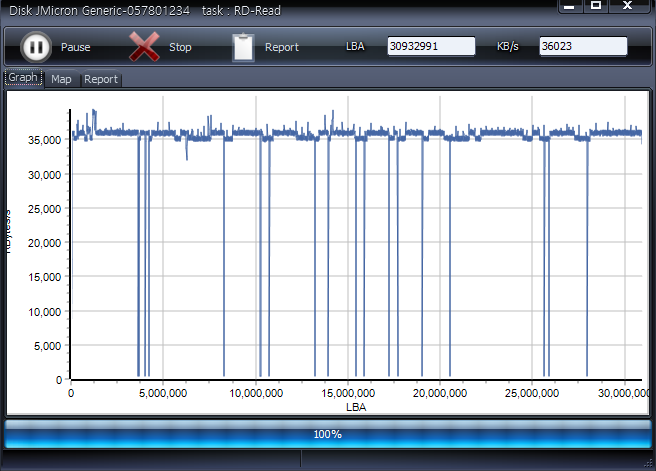Close the disk test window
Screen dimensions: 656x471
(x=628, y=6)
